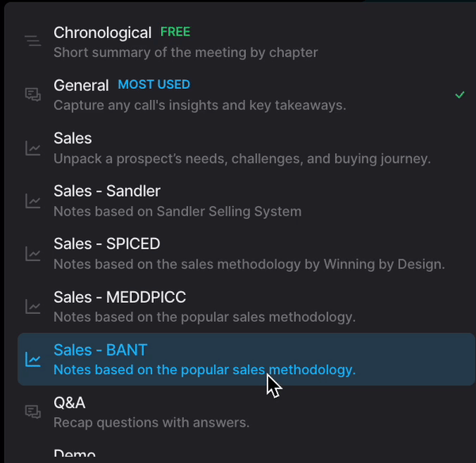The image size is (476, 463).
Task: Click the chart icon beside Sales
Action: tap(33, 147)
